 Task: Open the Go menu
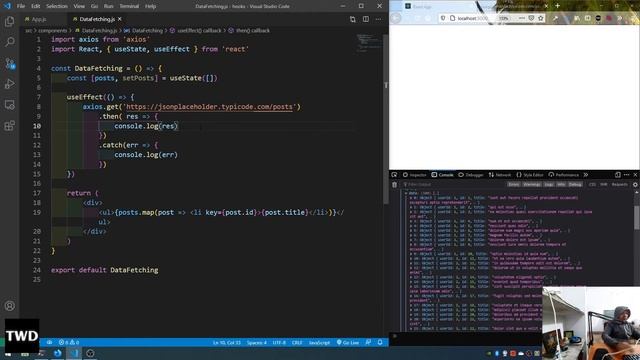[x=94, y=6]
